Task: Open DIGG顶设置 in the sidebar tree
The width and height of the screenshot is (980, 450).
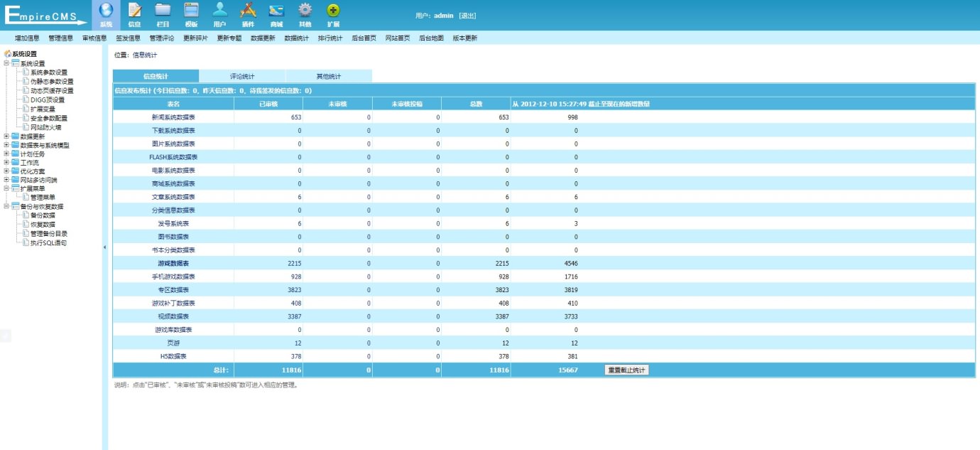Action: point(48,100)
